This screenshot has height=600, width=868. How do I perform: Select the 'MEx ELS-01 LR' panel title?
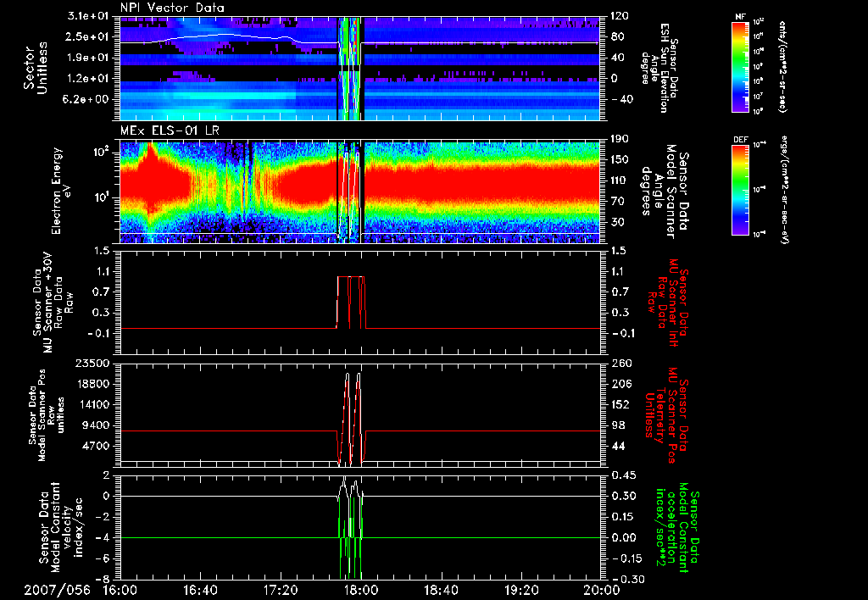tap(170, 131)
